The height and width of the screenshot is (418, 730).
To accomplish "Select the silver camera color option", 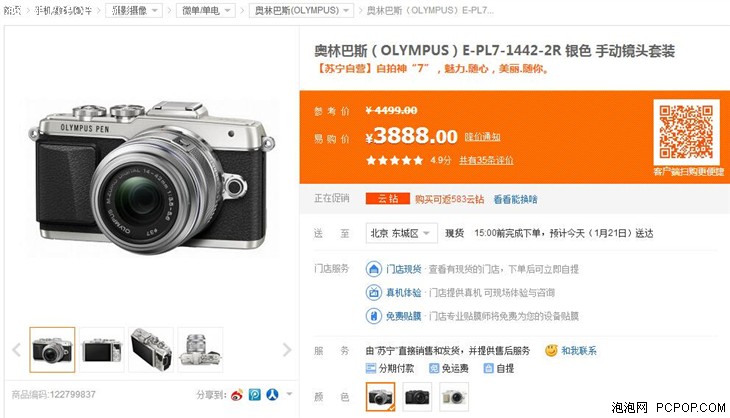I will (x=380, y=397).
